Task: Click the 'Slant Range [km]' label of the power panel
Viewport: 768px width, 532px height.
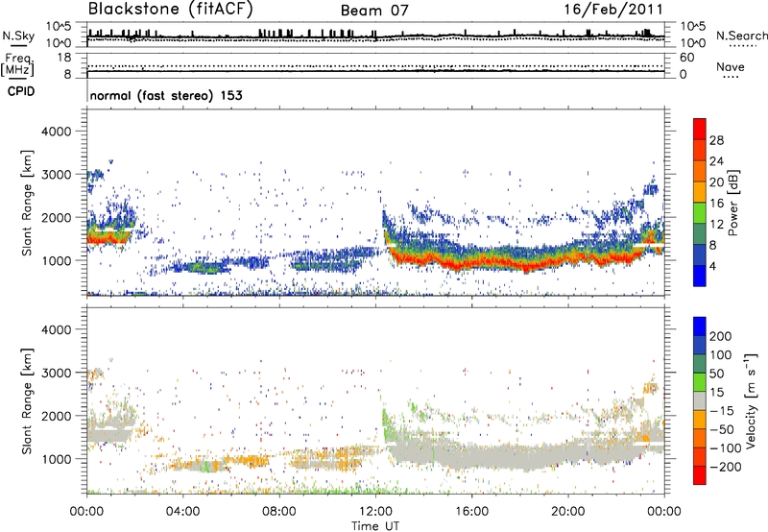Action: click(27, 203)
